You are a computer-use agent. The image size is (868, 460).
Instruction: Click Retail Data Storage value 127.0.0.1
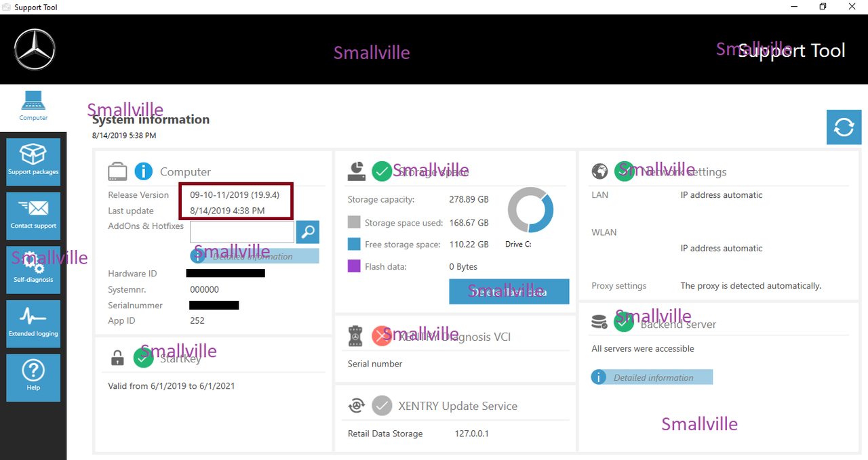tap(472, 434)
